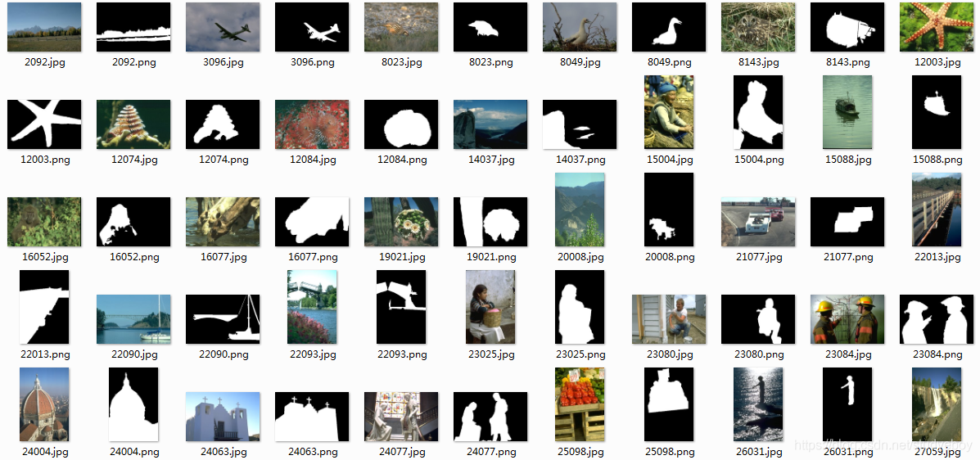Select the 24063.jpg white church thumbnail

(223, 417)
